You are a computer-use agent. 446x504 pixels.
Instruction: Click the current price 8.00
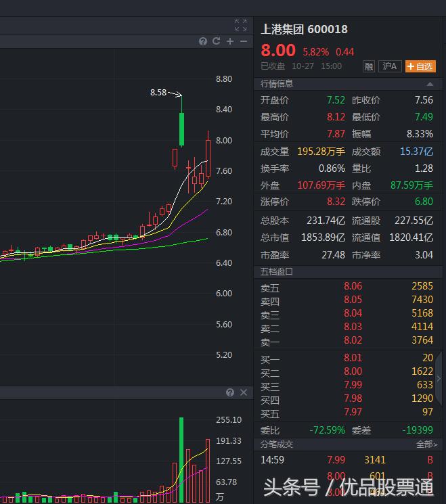(x=278, y=50)
